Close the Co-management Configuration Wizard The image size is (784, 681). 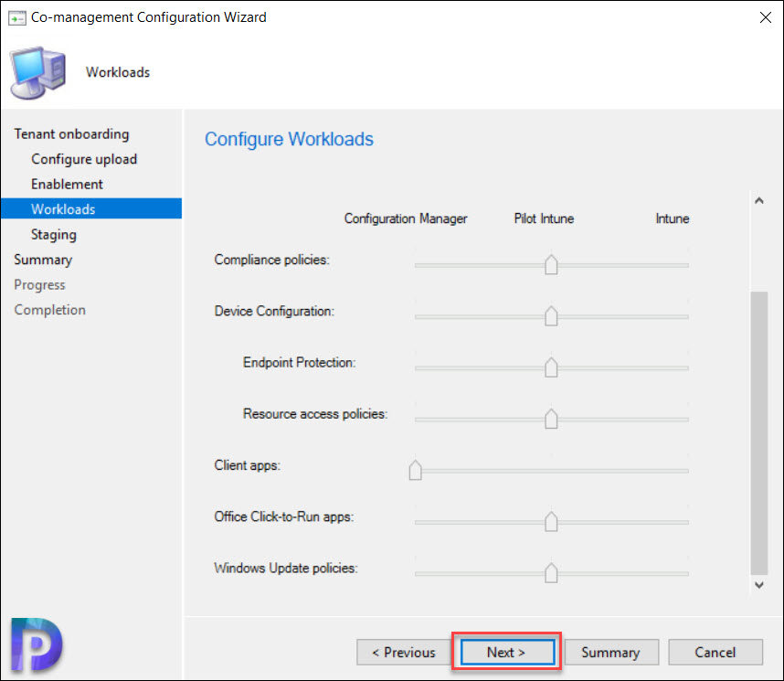765,17
